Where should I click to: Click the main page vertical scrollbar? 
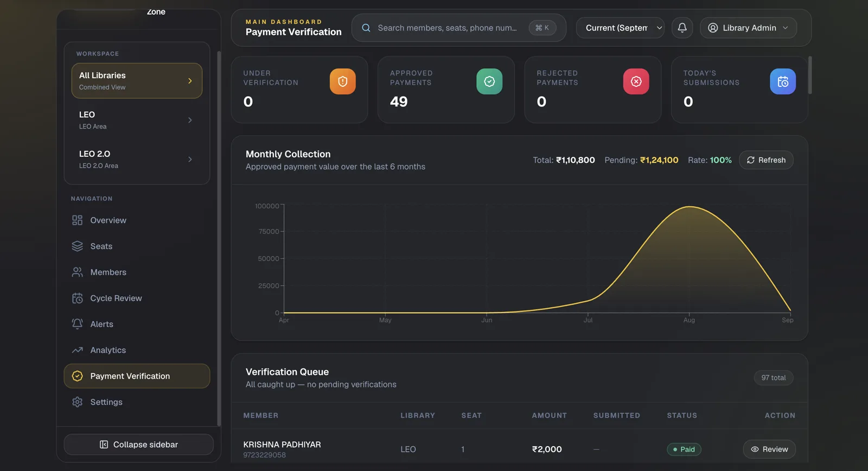(810, 75)
